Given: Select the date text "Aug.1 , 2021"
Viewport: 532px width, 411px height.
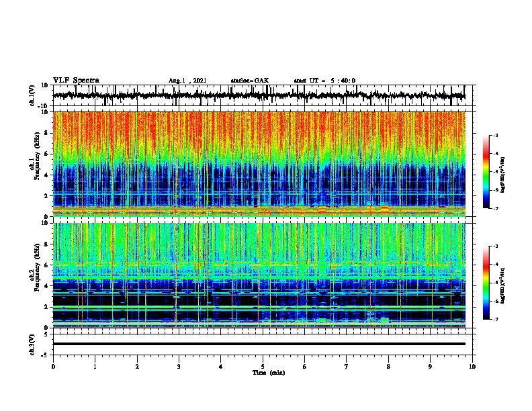Looking at the screenshot, I should [x=187, y=81].
